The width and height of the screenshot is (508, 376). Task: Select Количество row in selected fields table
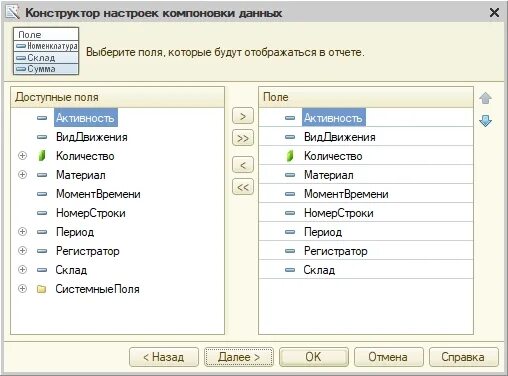pos(366,155)
